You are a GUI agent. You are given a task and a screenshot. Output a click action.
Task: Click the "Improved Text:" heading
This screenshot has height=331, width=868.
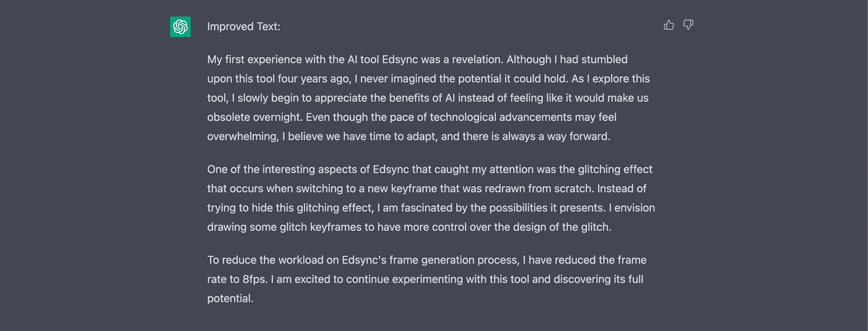[244, 27]
